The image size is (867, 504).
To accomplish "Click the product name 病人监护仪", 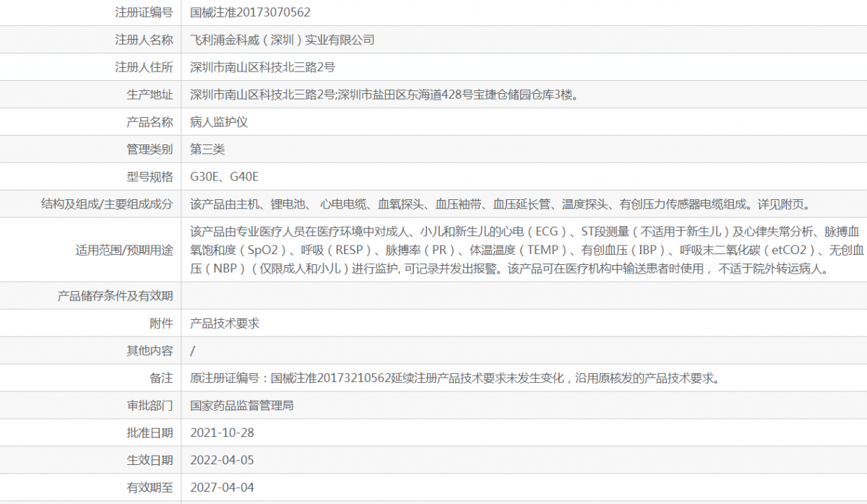I will click(x=219, y=122).
